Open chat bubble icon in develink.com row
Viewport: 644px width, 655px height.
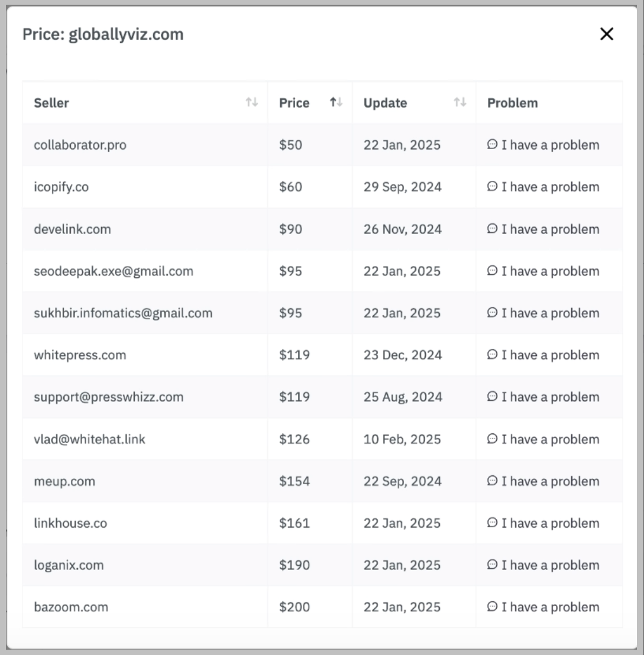491,229
